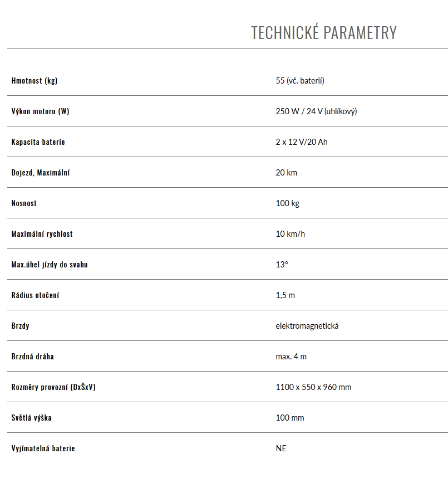
Task: Select the Max.úhel jízdy do svahu label
Action: (x=50, y=265)
